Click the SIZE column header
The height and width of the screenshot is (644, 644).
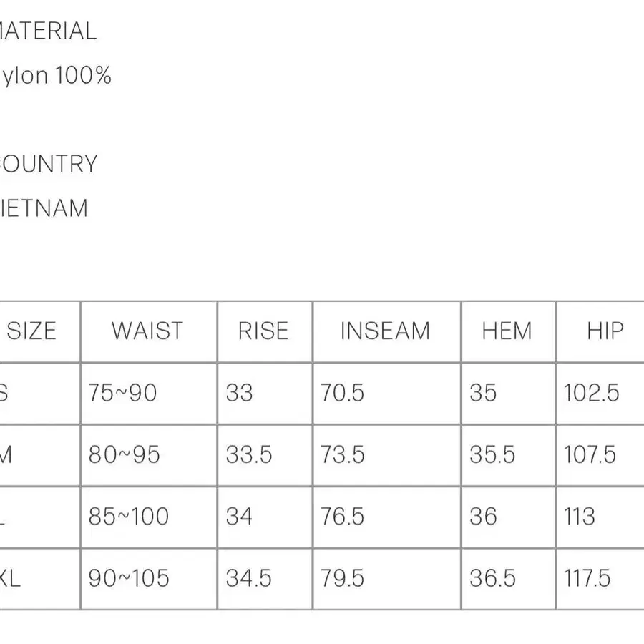[x=31, y=331]
